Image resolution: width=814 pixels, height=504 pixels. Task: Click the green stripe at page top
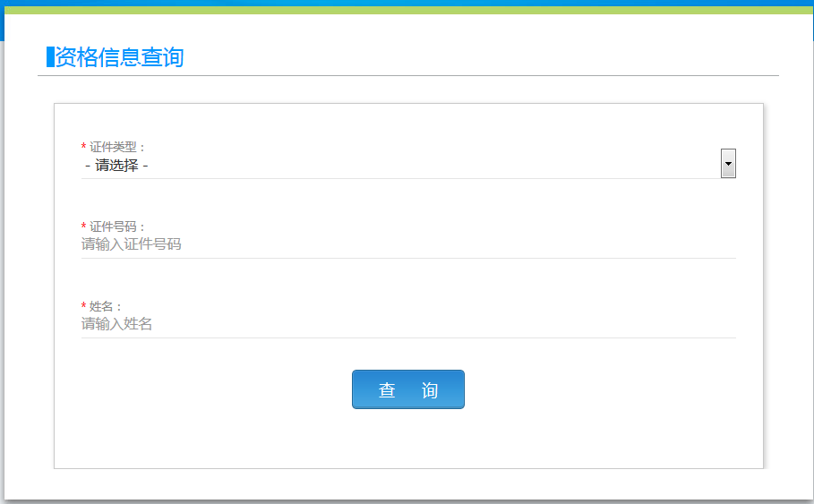[x=407, y=11]
